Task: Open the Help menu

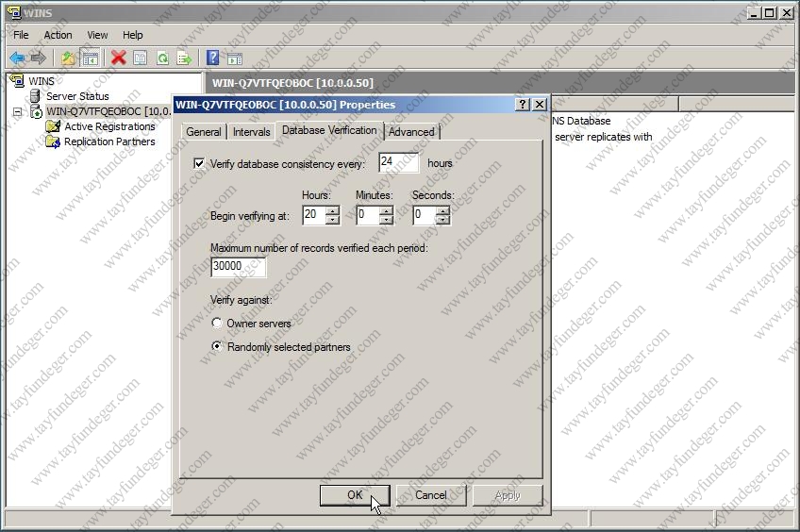Action: (133, 35)
